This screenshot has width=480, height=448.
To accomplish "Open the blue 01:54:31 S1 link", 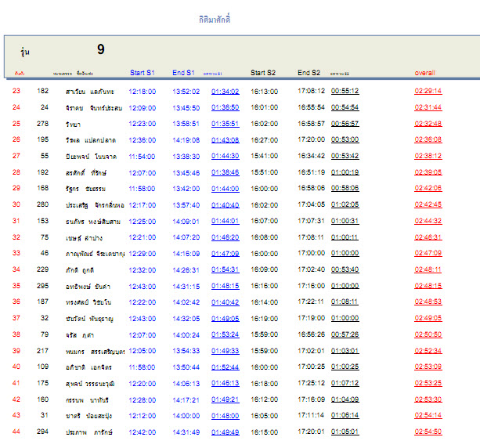I will [x=225, y=269].
